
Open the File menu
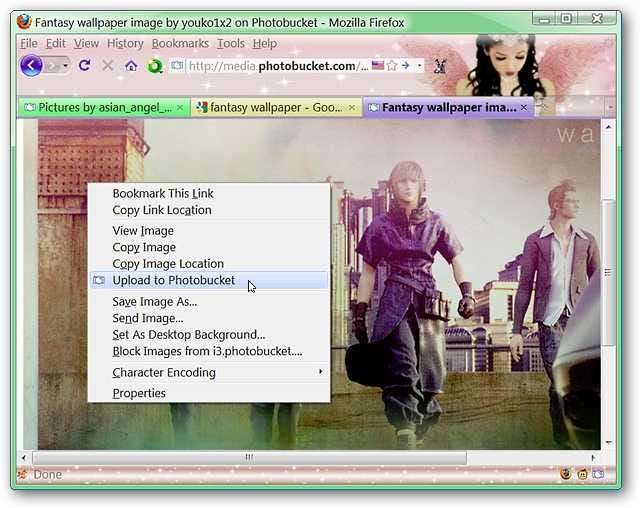coord(29,43)
